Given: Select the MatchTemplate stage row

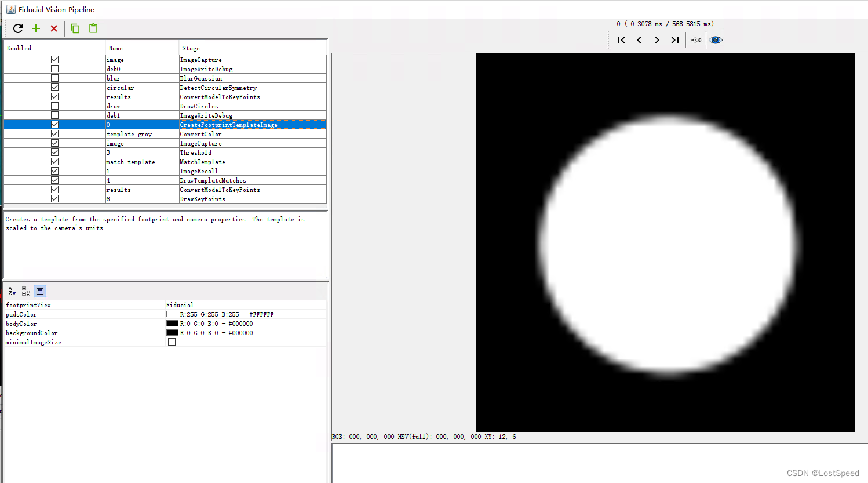Looking at the screenshot, I should 165,162.
